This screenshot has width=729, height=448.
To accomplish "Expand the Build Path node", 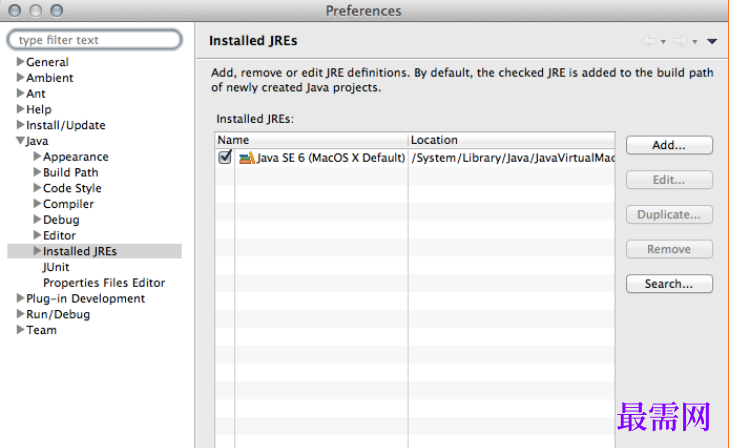I will tap(37, 172).
